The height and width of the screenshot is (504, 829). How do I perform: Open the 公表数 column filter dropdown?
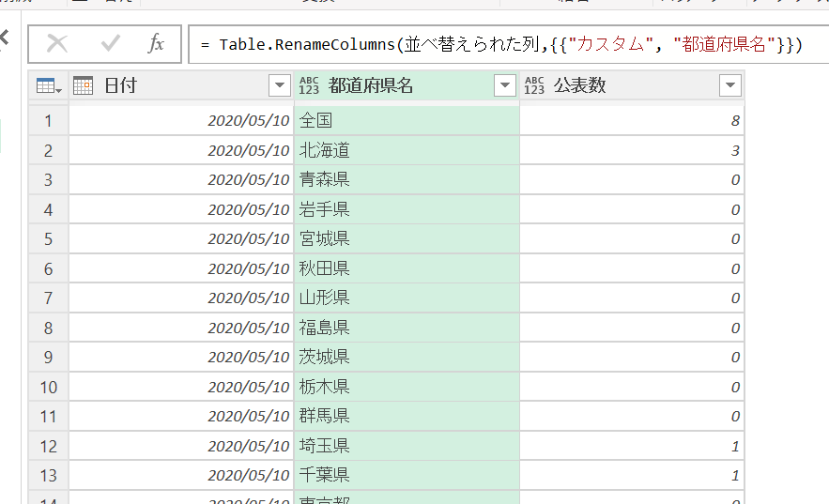730,85
